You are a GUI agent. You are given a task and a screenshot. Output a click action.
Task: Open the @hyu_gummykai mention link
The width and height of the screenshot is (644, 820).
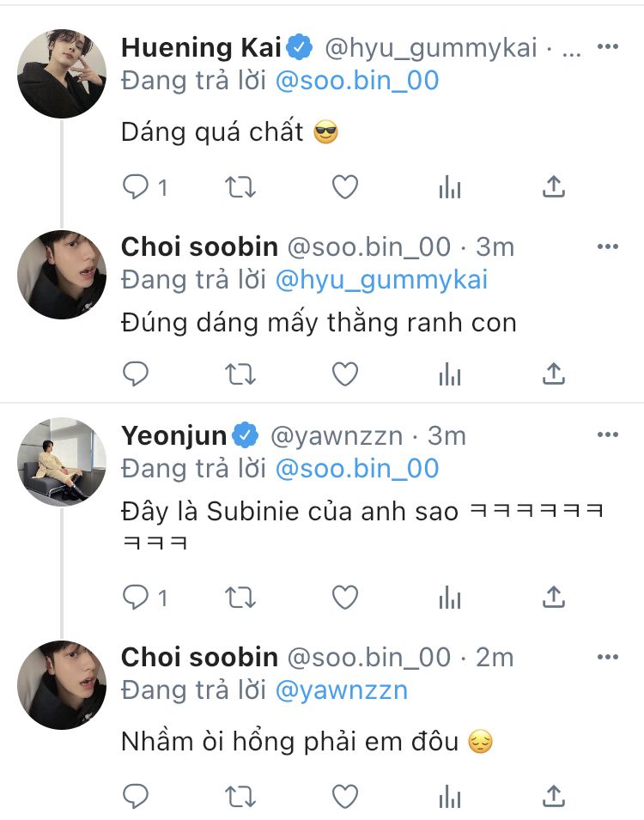[x=381, y=280]
